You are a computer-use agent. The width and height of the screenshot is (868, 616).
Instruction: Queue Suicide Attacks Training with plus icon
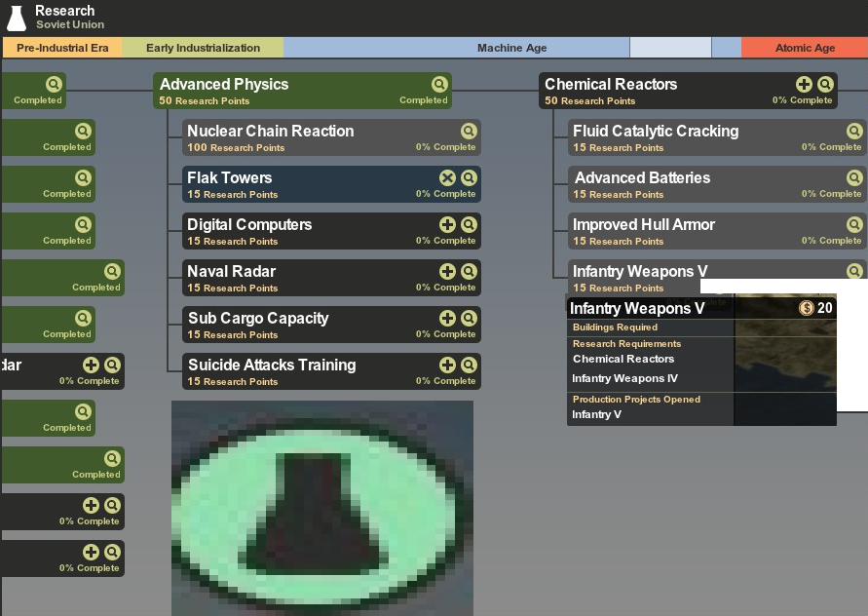(447, 366)
